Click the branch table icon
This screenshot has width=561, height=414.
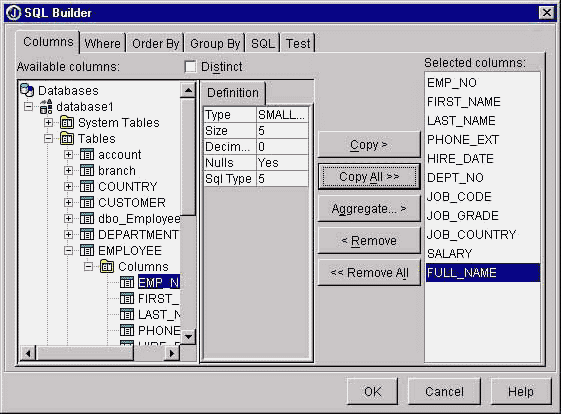87,171
